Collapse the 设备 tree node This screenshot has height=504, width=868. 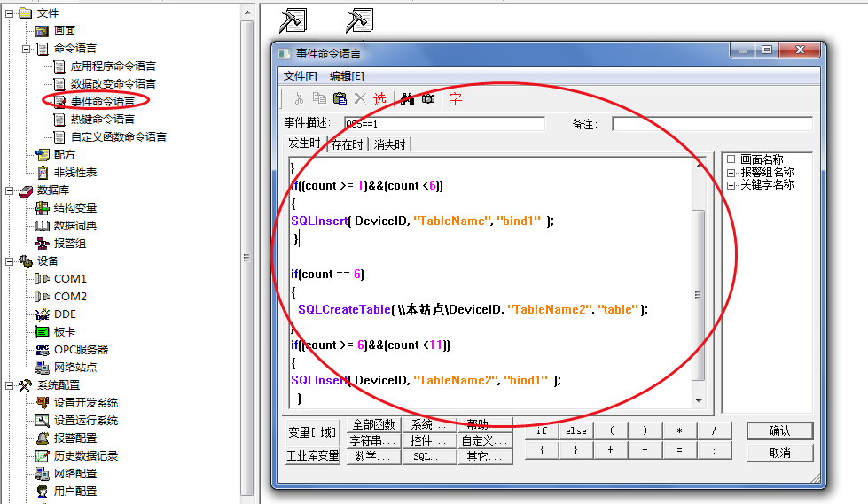pos(10,261)
